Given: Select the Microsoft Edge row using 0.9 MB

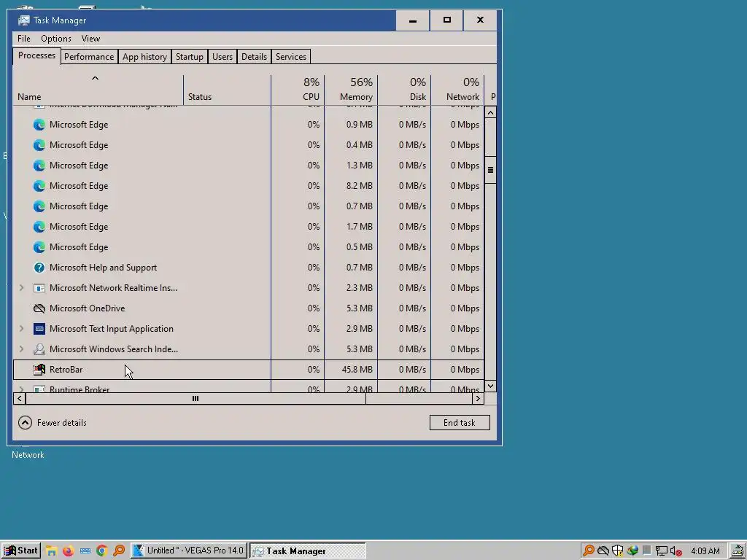Looking at the screenshot, I should [248, 125].
